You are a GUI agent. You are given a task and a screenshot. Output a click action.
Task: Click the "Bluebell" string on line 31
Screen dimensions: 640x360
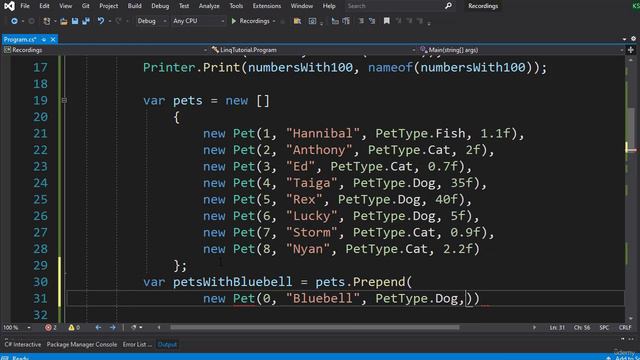click(x=323, y=298)
